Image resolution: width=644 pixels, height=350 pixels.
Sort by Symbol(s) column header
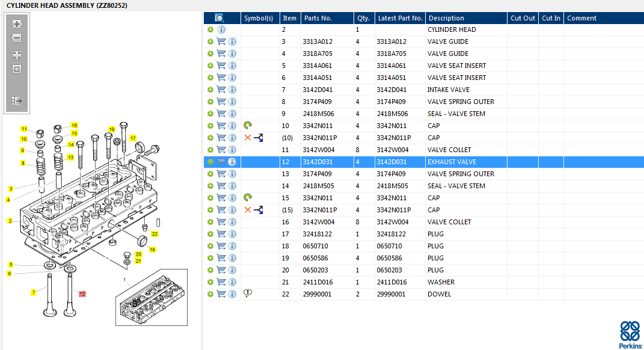tap(260, 18)
